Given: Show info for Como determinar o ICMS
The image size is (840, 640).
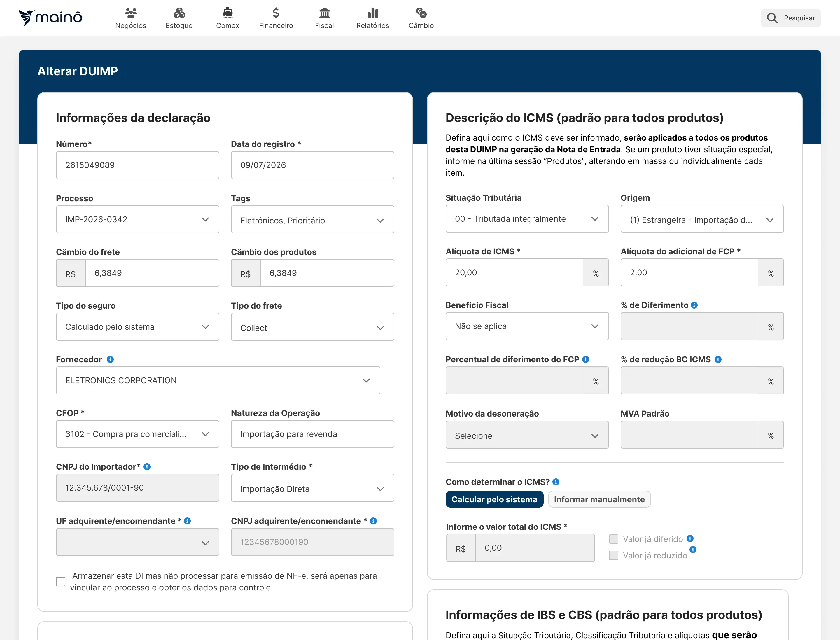Looking at the screenshot, I should click(x=556, y=482).
